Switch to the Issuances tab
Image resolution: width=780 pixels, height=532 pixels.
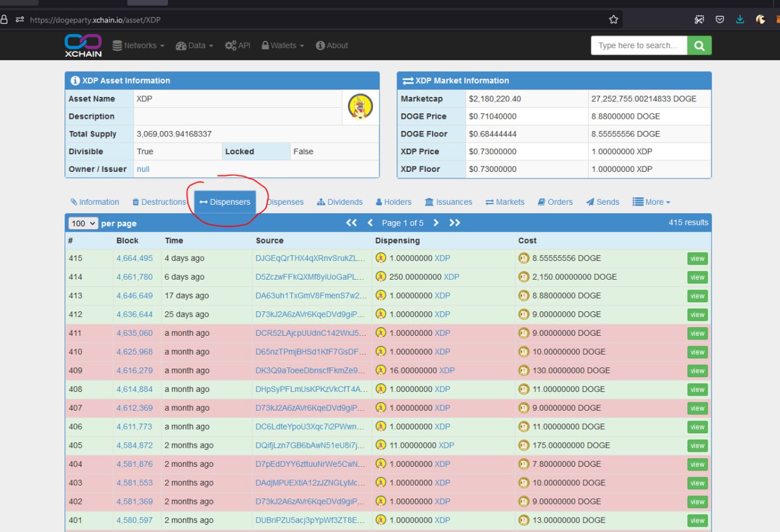[448, 202]
